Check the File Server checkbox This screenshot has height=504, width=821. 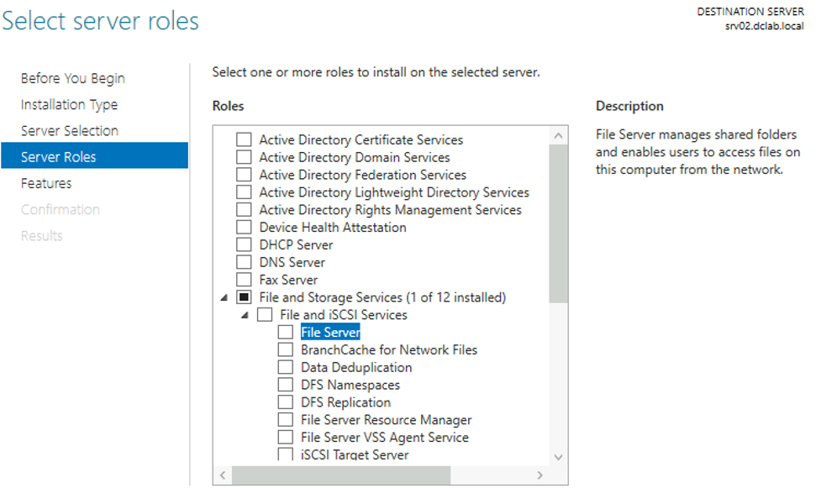pyautogui.click(x=286, y=332)
